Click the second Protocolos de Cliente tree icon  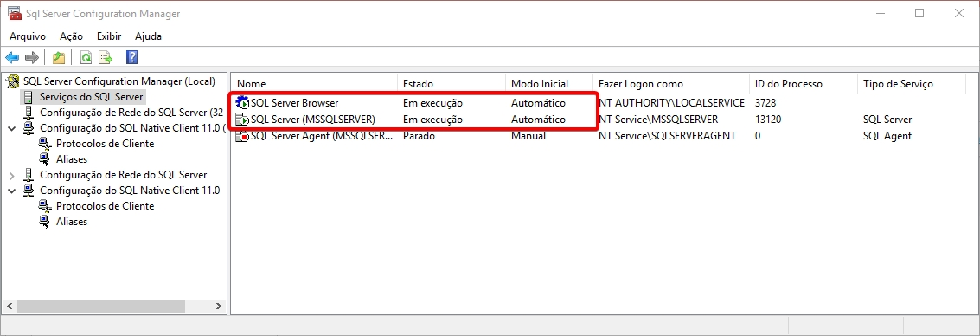(44, 206)
